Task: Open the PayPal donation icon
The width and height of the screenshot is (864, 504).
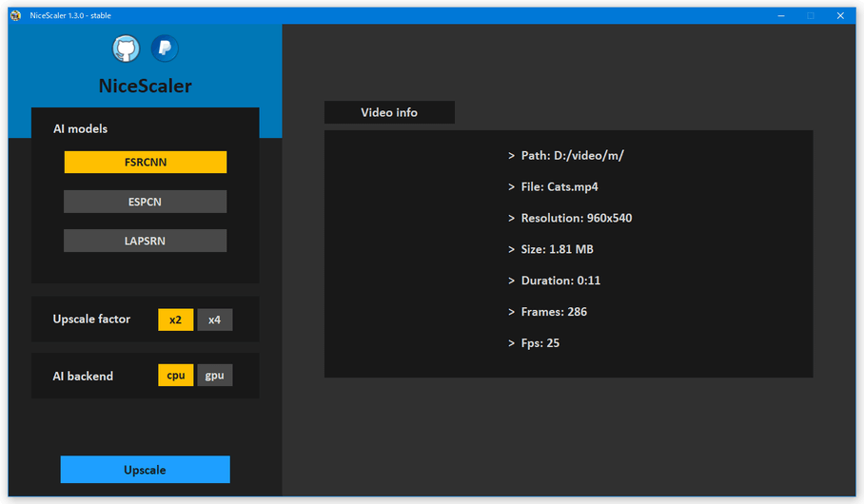Action: tap(165, 48)
